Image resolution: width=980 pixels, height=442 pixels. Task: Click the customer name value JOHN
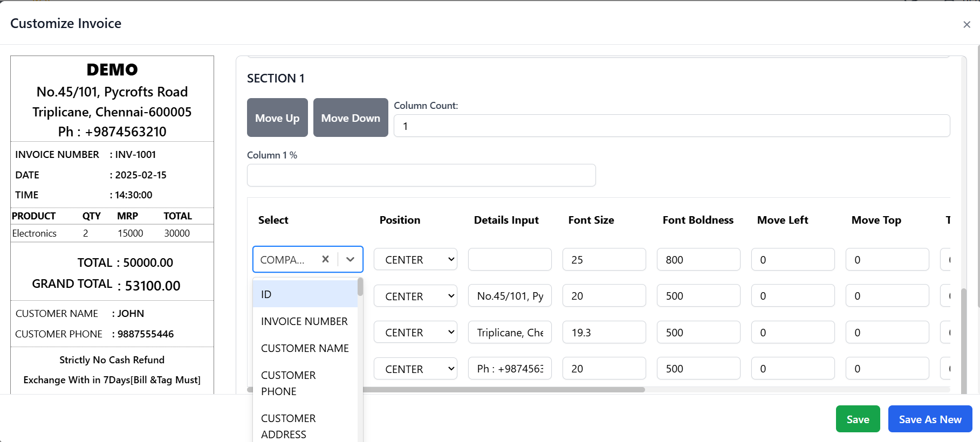pos(131,313)
